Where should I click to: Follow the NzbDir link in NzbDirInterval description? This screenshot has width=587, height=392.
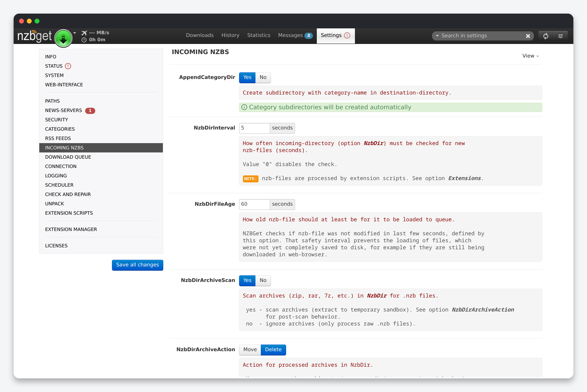(374, 143)
